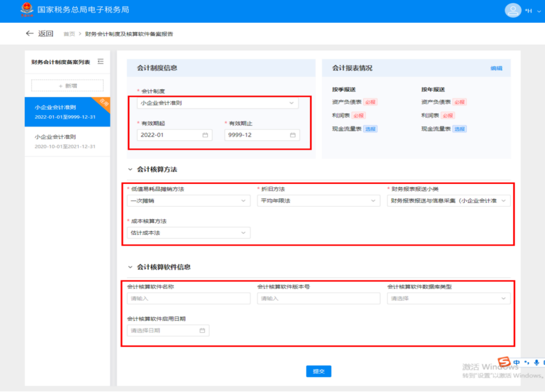Open calendar icon for 有效期止
Screen dimensions: 545x392
coord(293,135)
